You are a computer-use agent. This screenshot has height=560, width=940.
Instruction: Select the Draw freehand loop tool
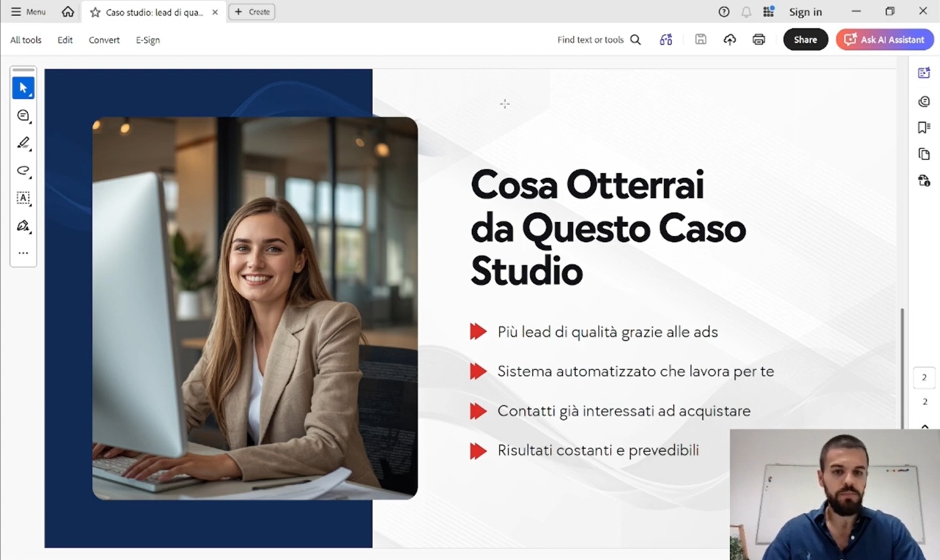click(x=23, y=171)
